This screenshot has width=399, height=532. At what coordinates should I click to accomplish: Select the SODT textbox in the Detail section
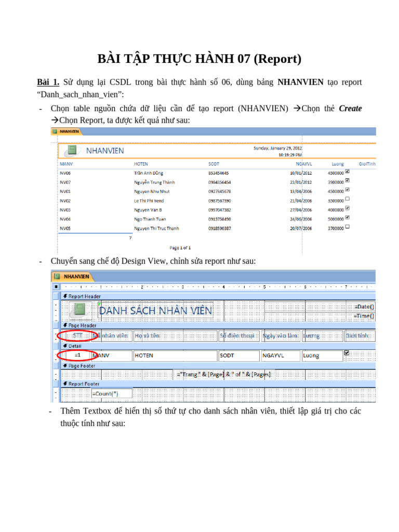239,355
